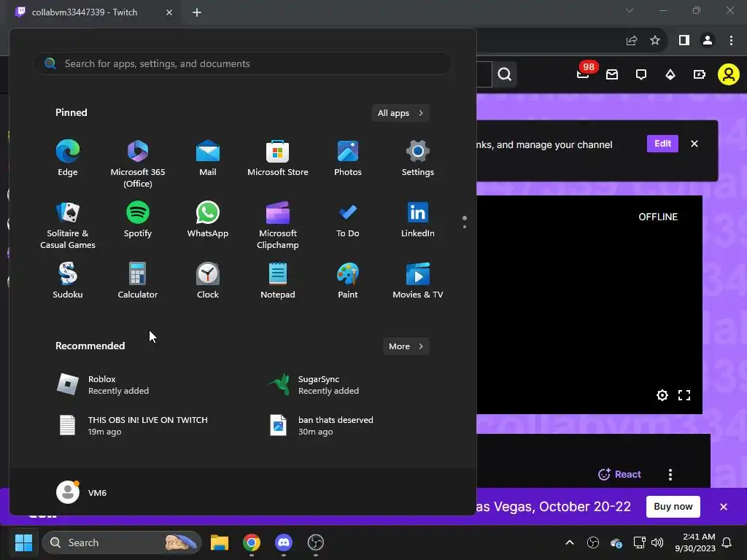Toggle Twitch player fullscreen
747x560 pixels.
point(684,394)
